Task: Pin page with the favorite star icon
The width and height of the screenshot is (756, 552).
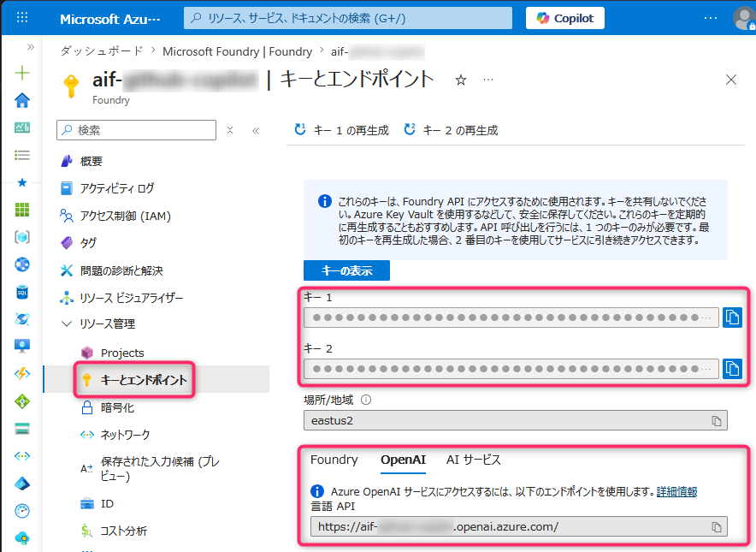Action: (x=461, y=80)
